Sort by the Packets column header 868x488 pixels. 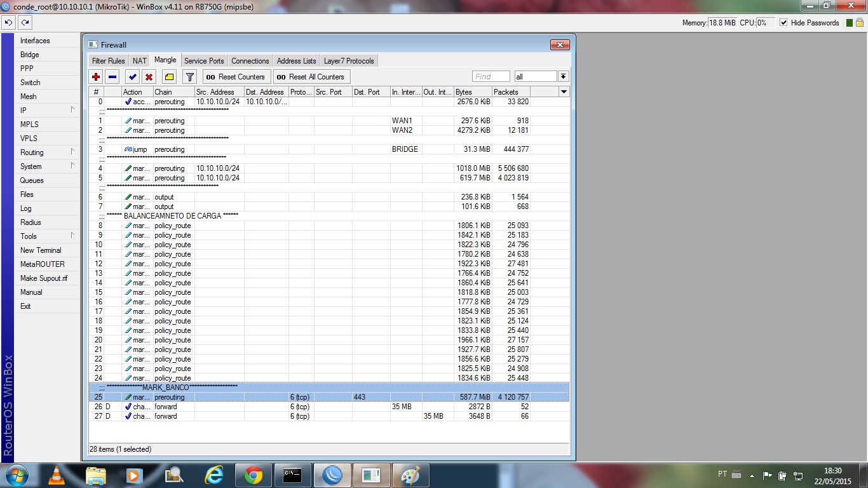511,92
